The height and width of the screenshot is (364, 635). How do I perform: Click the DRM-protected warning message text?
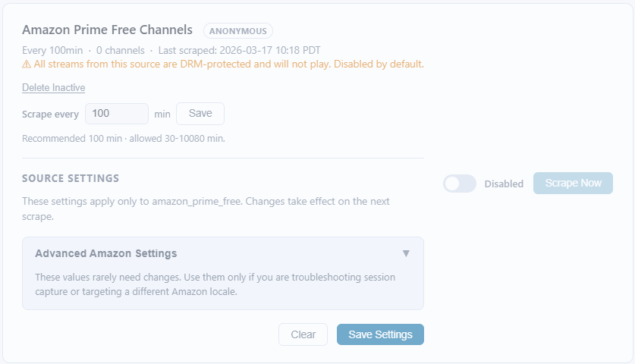228,64
